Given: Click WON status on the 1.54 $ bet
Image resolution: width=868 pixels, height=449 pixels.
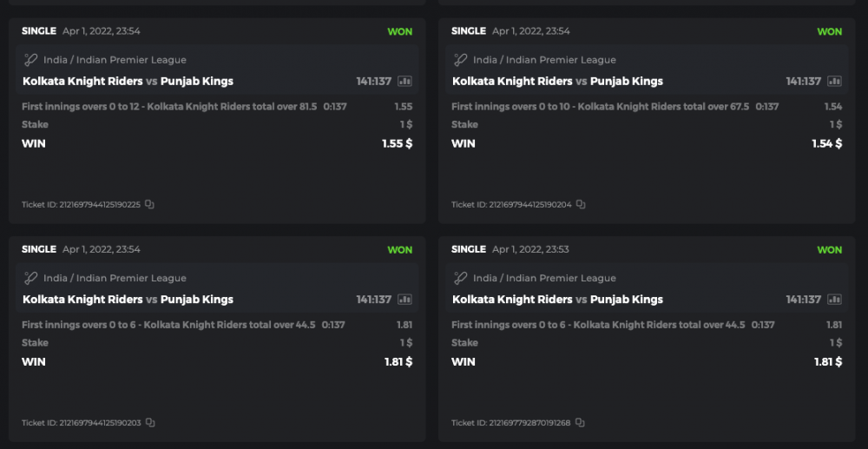Looking at the screenshot, I should point(829,31).
